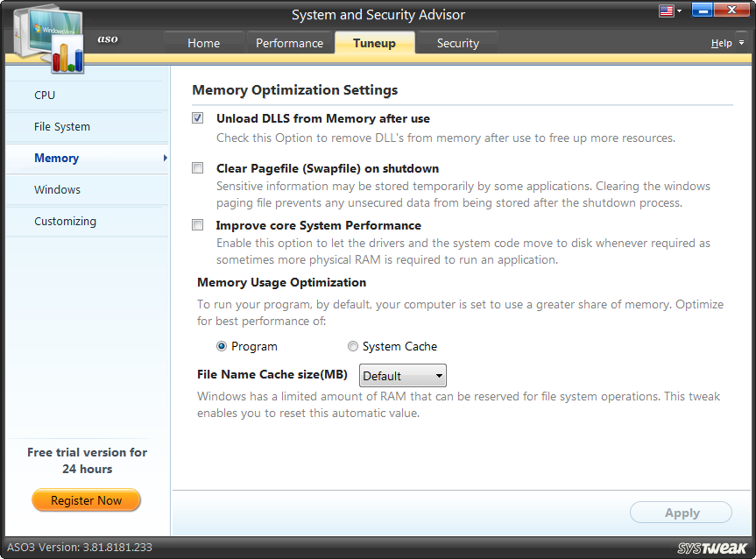Select the Program radio button
Image resolution: width=756 pixels, height=559 pixels.
(x=222, y=346)
